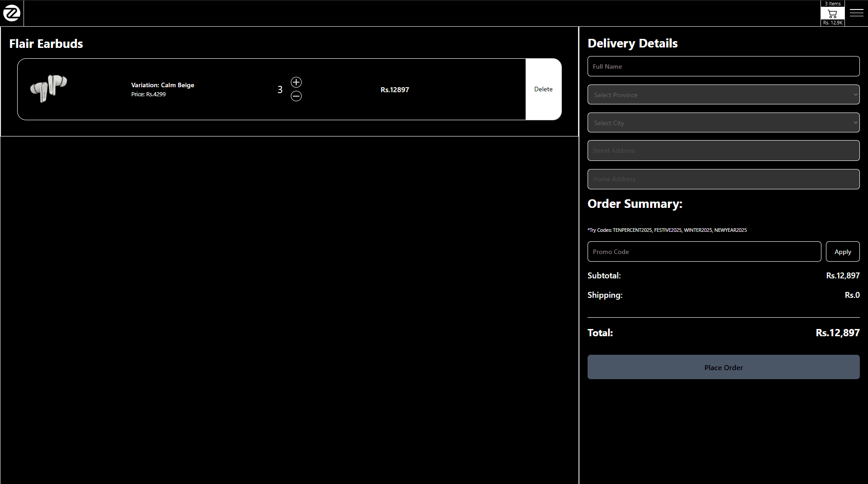Select the promo codes hint text
This screenshot has width=868, height=484.
(x=667, y=230)
